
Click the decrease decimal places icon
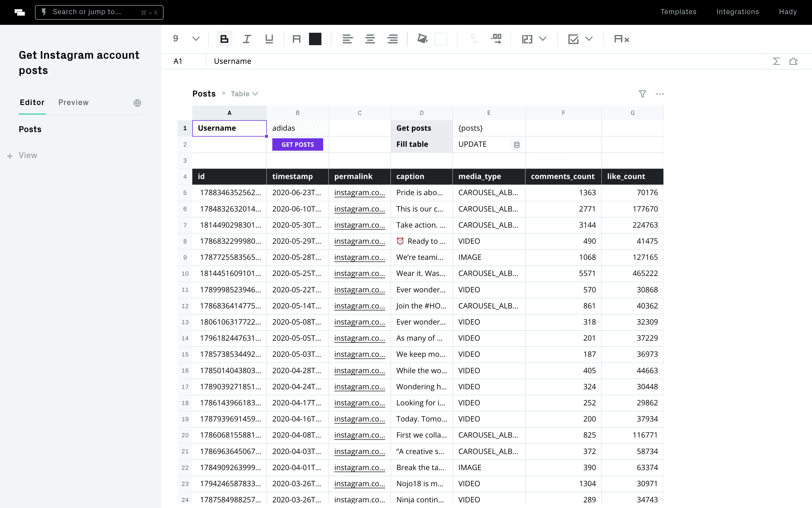pos(473,39)
